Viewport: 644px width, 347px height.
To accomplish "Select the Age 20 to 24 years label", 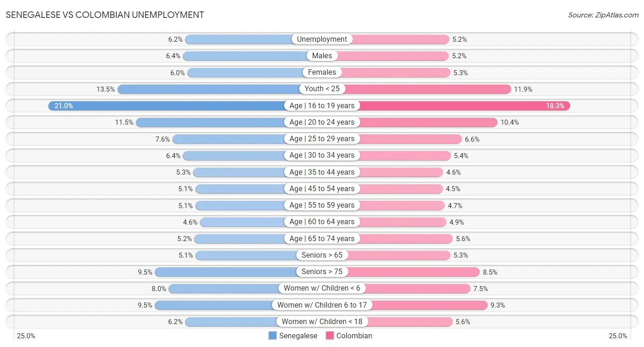I will [x=322, y=122].
